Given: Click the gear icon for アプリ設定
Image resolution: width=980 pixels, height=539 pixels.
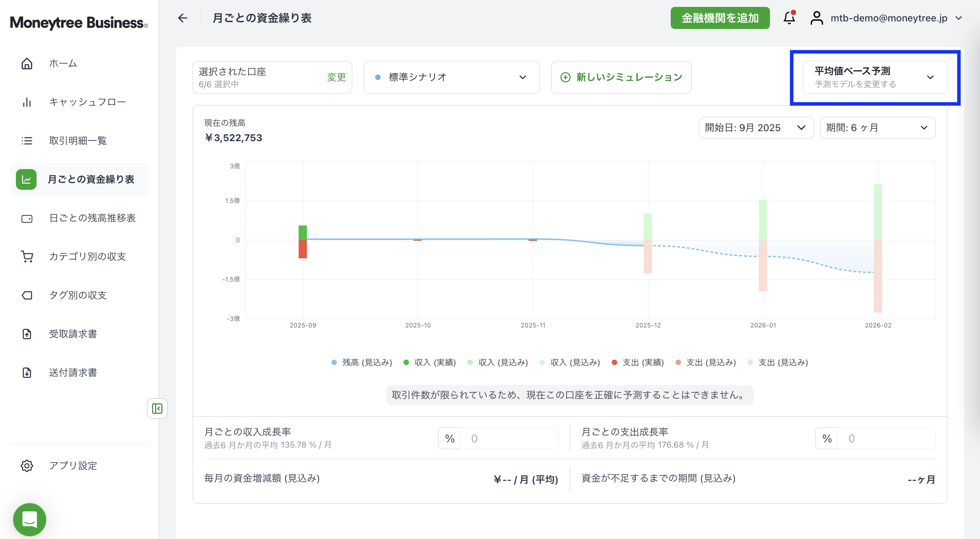Looking at the screenshot, I should (x=27, y=465).
